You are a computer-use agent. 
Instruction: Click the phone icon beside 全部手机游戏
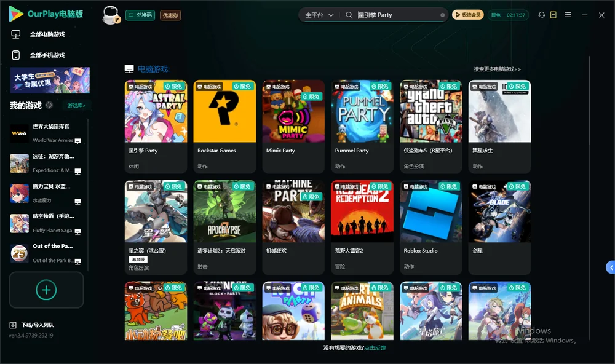point(16,55)
